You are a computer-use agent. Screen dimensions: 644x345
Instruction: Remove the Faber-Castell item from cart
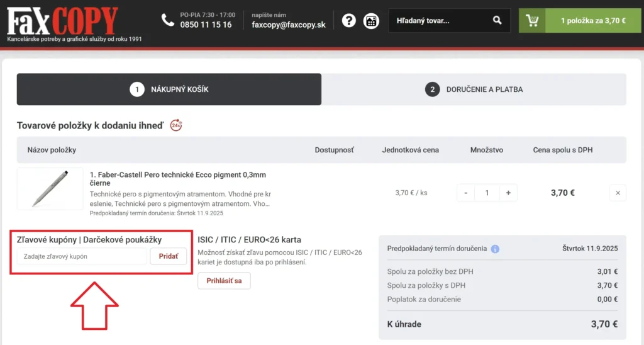[617, 193]
